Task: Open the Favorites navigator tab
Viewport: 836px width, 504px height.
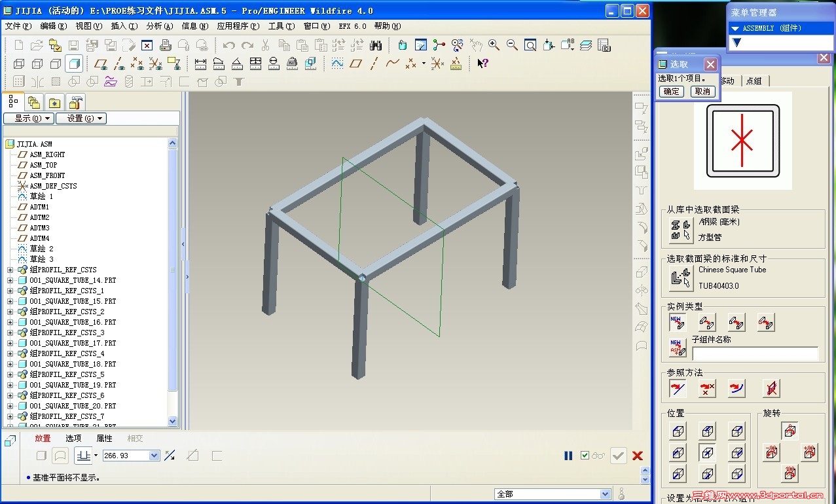Action: (x=55, y=102)
